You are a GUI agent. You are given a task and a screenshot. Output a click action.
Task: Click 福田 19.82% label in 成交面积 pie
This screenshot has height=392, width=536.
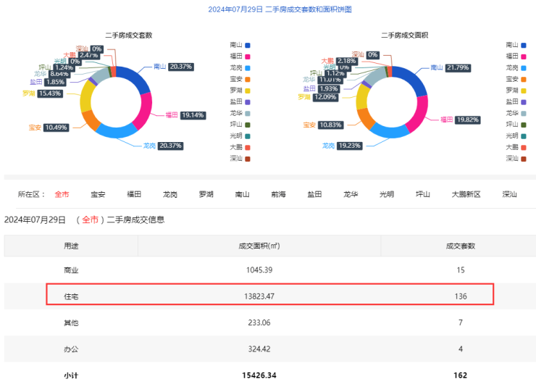coord(467,119)
